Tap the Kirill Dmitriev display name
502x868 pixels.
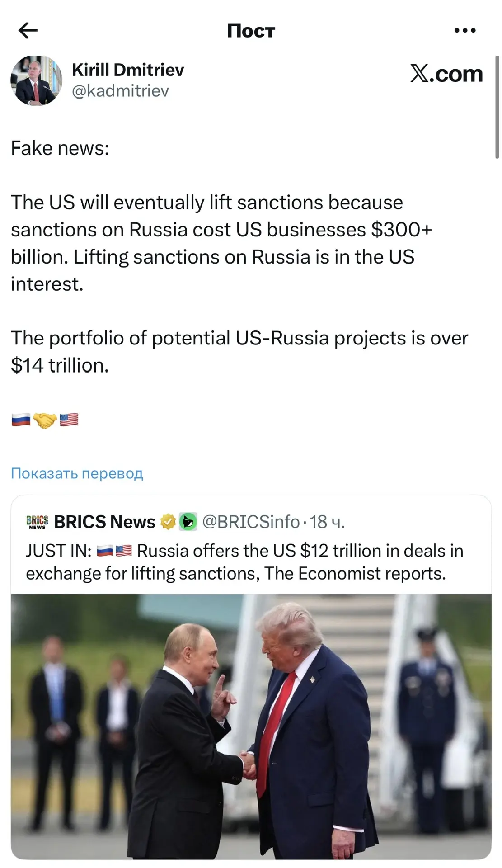[x=128, y=70]
